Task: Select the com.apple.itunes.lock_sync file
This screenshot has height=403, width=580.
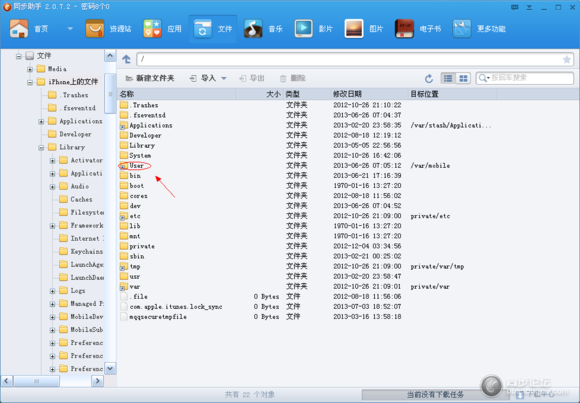Action: 171,306
